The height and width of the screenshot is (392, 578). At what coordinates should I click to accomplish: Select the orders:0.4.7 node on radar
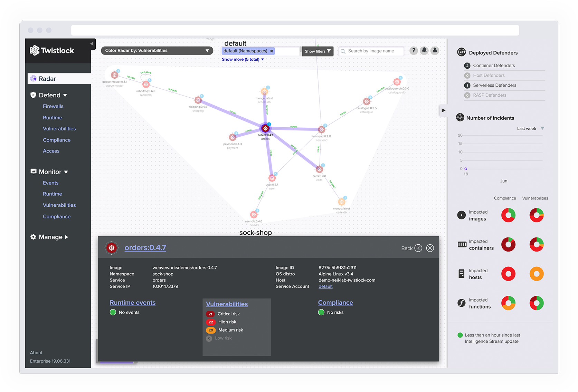265,128
